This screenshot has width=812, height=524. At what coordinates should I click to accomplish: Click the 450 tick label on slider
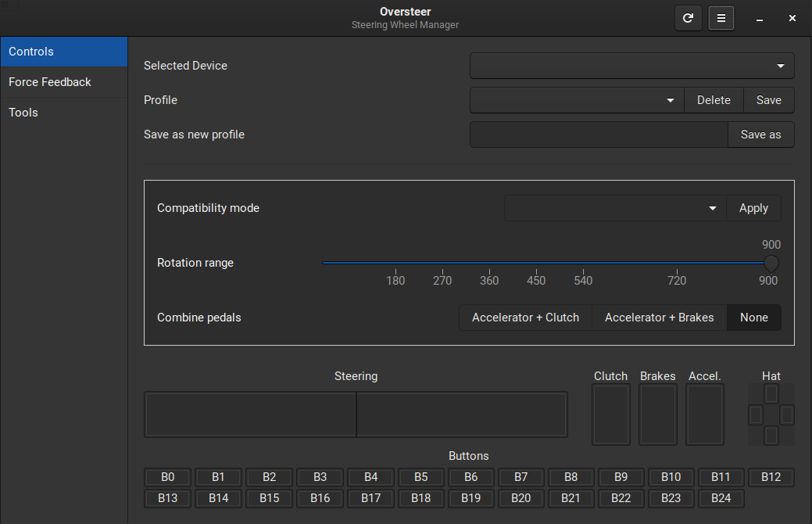click(536, 281)
